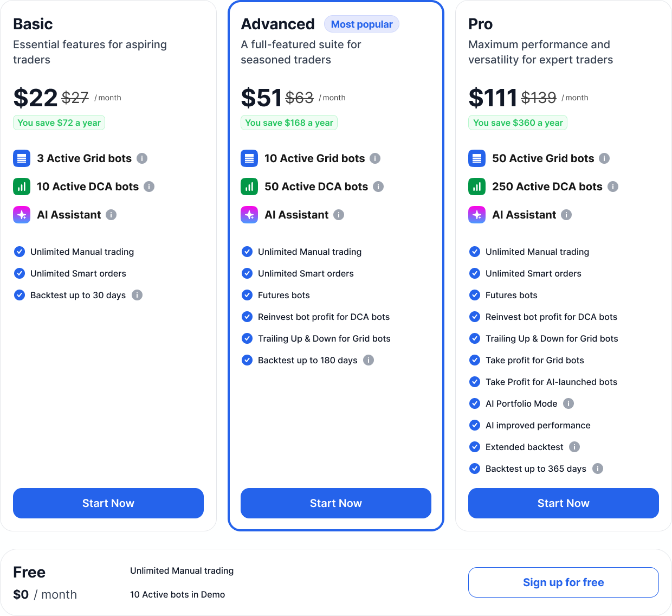Click the DCA bots icon under Pro
This screenshot has width=672, height=616.
(476, 187)
